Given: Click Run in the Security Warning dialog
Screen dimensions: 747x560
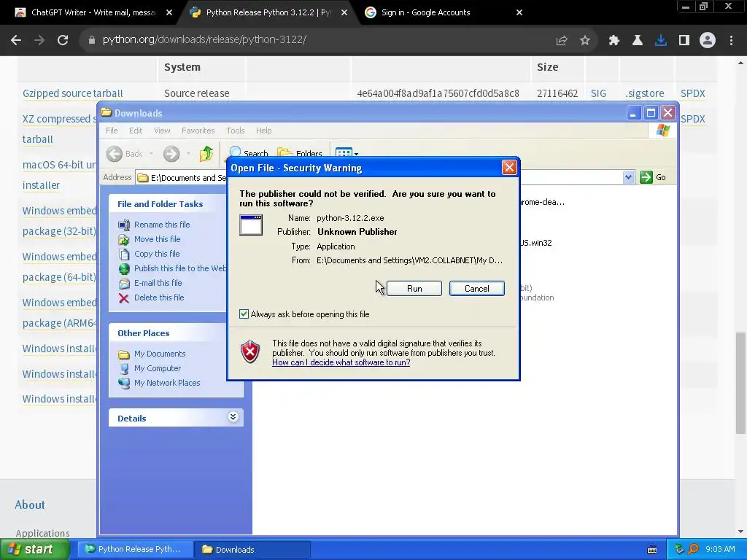Looking at the screenshot, I should click(x=414, y=289).
